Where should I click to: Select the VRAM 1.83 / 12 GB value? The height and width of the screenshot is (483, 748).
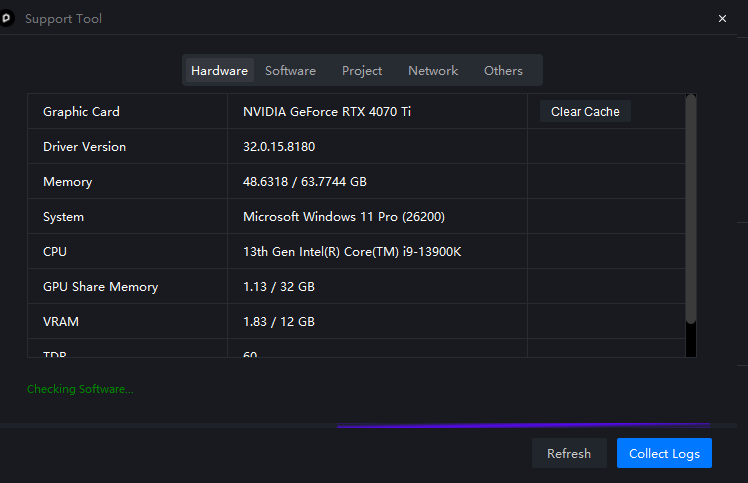[279, 322]
